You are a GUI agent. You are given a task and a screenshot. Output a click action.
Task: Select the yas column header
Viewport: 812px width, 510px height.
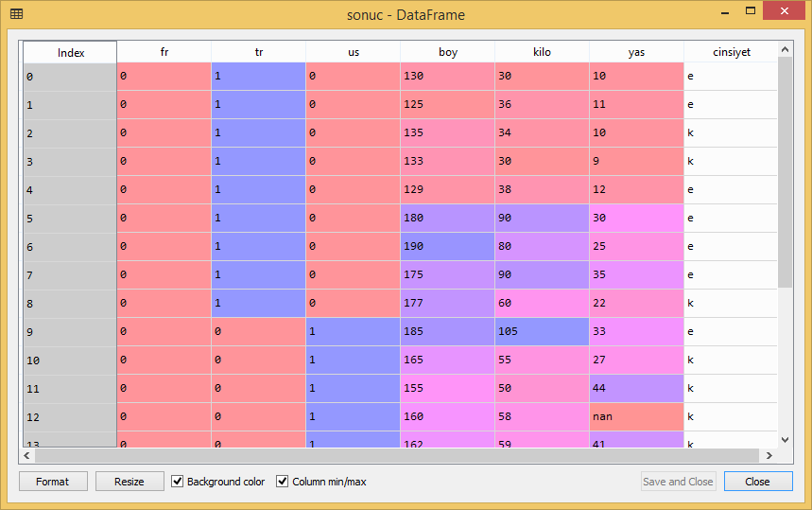point(636,52)
